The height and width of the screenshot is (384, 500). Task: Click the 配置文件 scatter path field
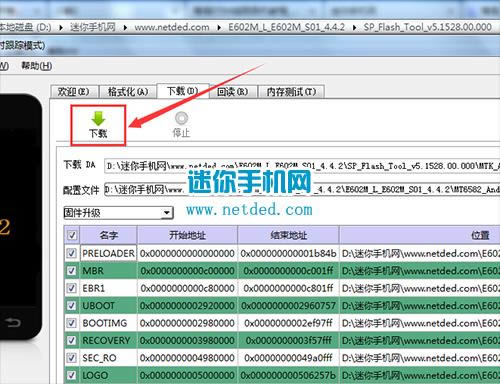pyautogui.click(x=302, y=189)
